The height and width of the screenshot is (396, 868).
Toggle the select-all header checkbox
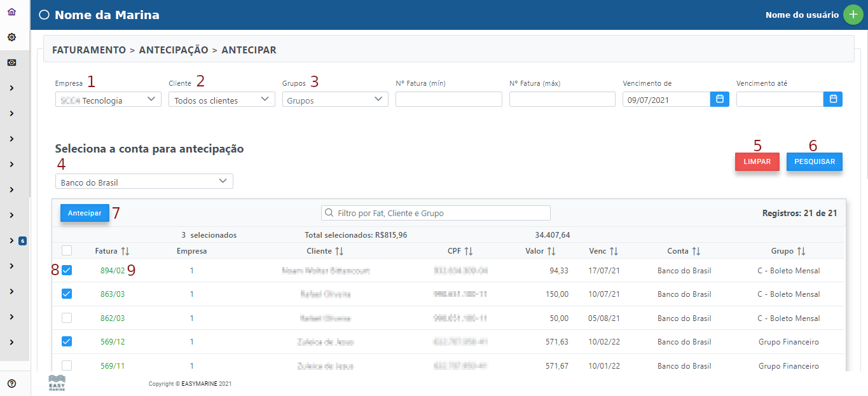click(67, 250)
